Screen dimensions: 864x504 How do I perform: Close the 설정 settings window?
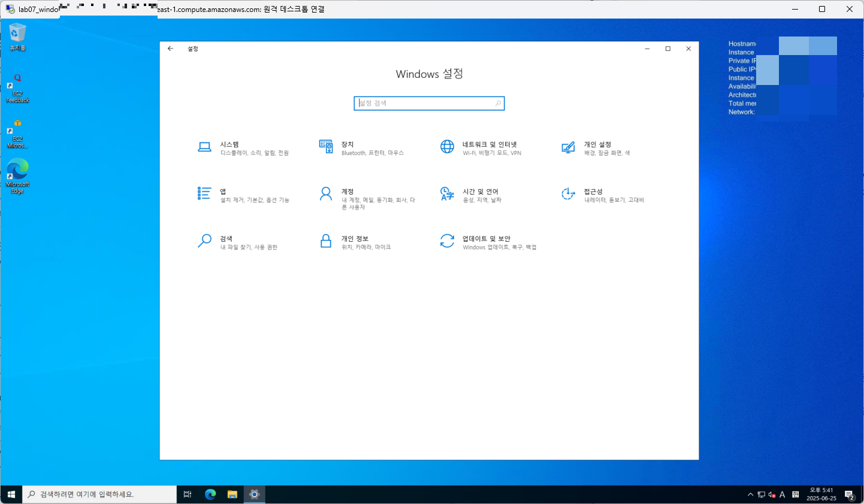pos(688,48)
